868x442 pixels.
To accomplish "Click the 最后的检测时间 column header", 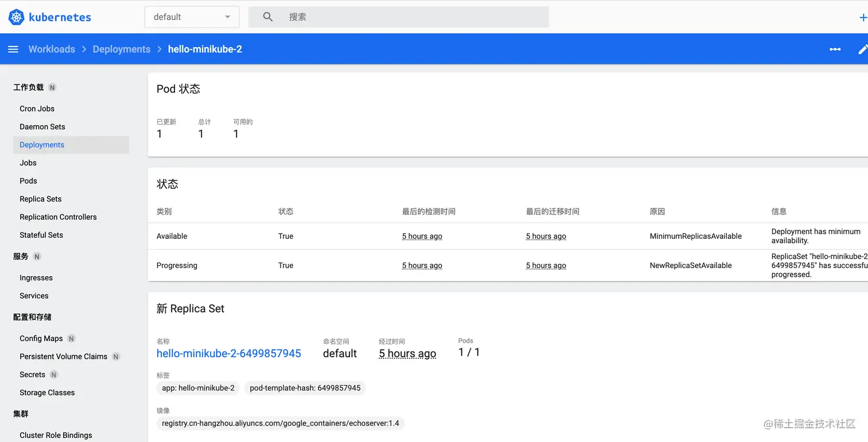I will tap(429, 212).
